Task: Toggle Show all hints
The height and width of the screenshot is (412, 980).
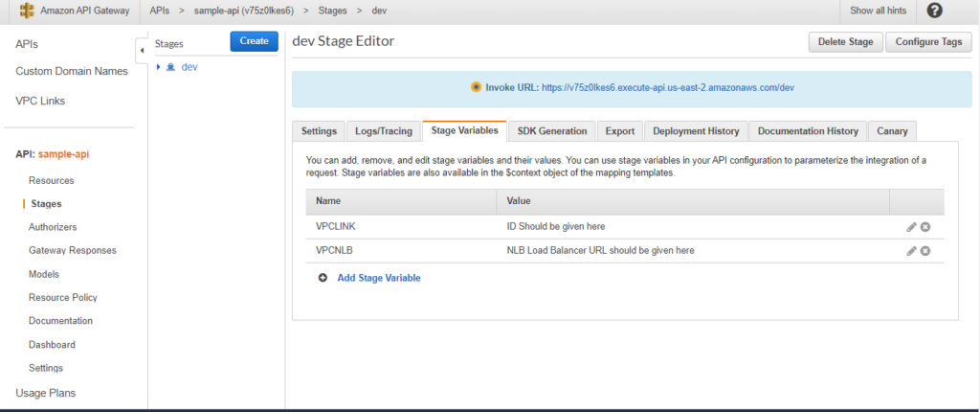Action: pyautogui.click(x=879, y=11)
